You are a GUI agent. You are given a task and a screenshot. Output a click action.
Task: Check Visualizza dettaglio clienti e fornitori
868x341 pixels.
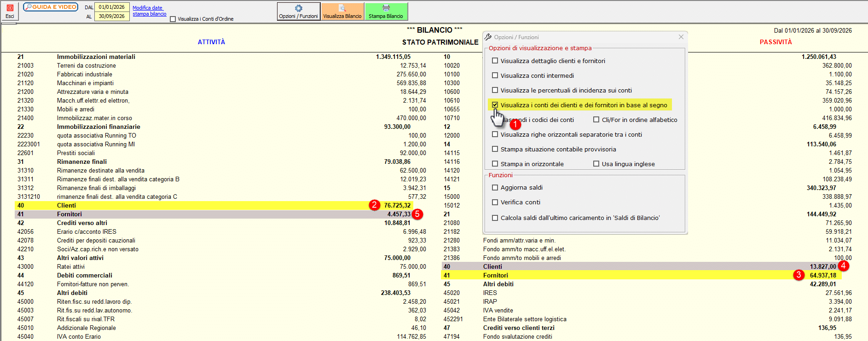click(495, 61)
